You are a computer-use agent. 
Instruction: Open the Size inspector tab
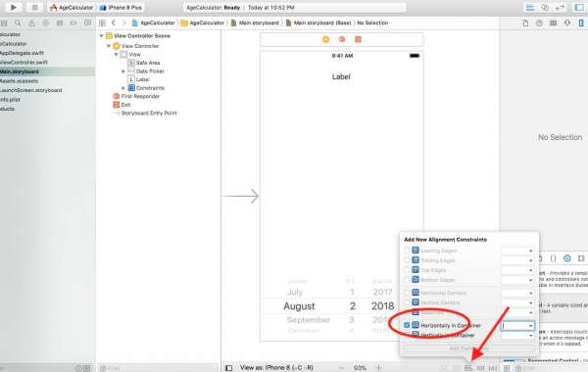(x=581, y=23)
